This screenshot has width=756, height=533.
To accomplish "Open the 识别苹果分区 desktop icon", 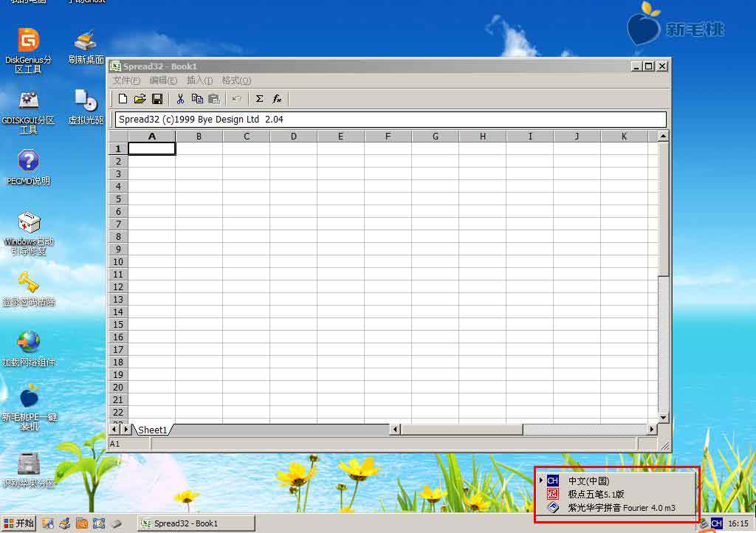I will tap(29, 470).
